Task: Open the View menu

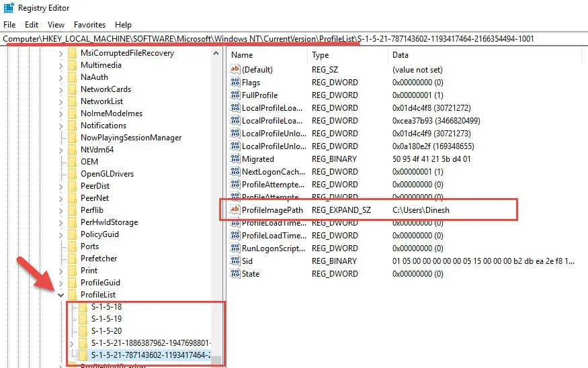Action: click(56, 25)
